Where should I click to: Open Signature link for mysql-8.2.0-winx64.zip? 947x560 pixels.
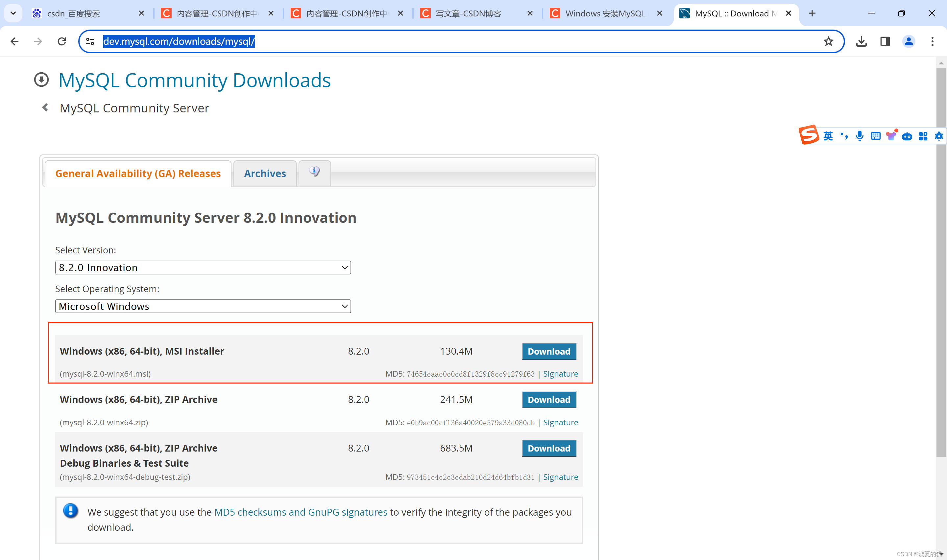[561, 422]
